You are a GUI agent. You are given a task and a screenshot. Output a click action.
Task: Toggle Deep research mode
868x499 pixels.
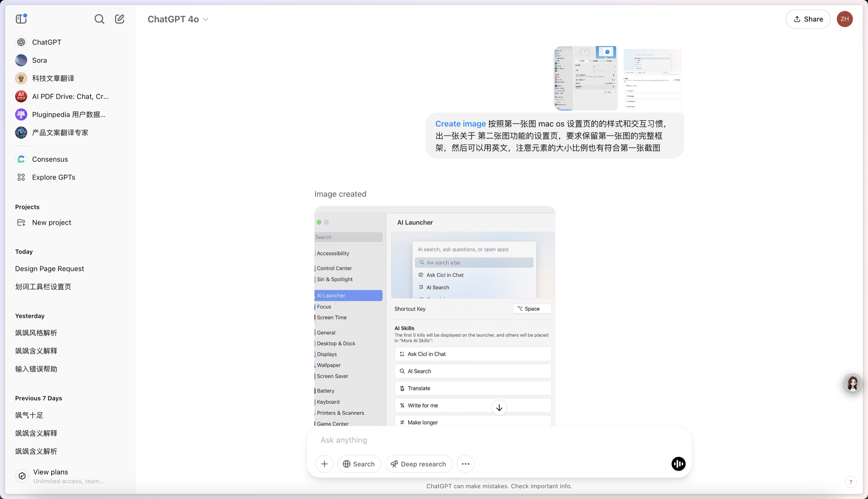pos(419,464)
